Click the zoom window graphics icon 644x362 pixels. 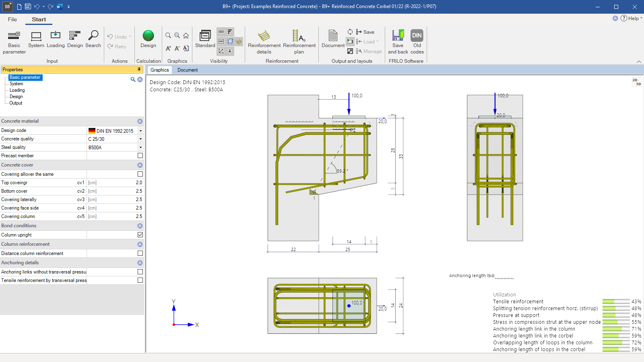(177, 35)
